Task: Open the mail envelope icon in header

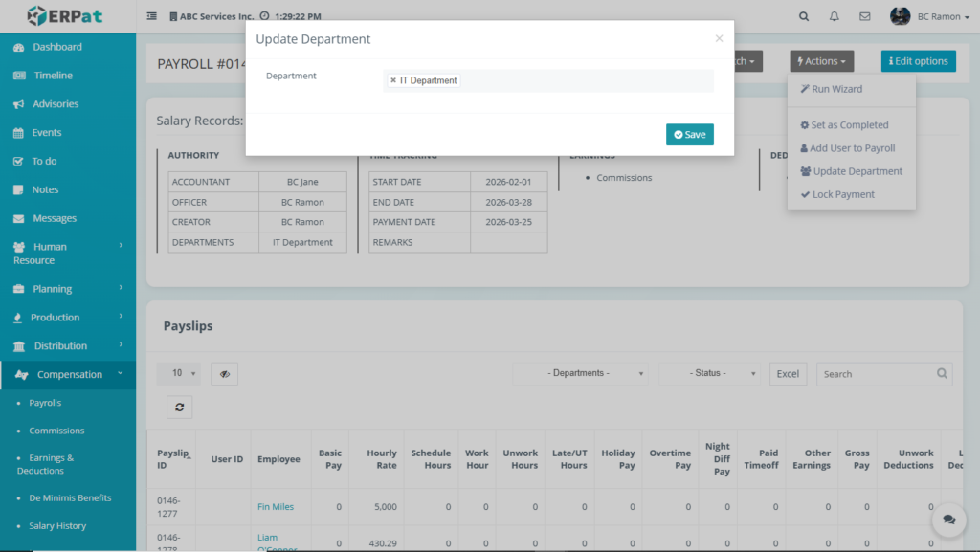Action: coord(865,16)
